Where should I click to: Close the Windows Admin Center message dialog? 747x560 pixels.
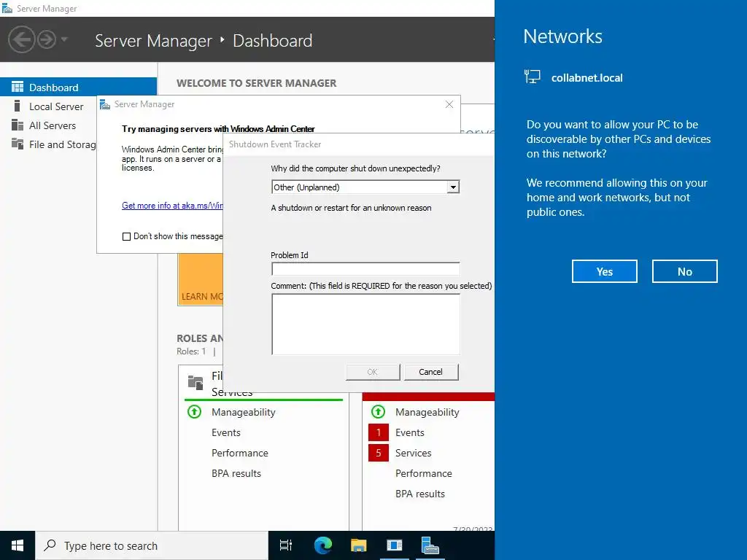pyautogui.click(x=449, y=104)
